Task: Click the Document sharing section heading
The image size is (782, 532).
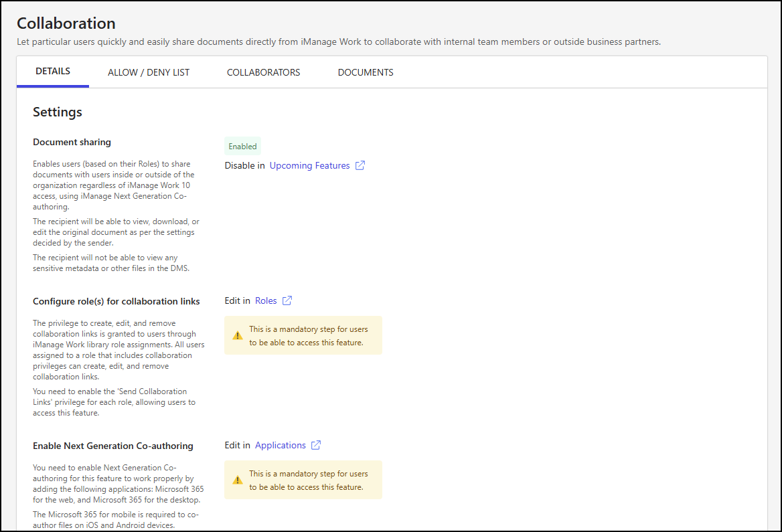Action: [72, 142]
